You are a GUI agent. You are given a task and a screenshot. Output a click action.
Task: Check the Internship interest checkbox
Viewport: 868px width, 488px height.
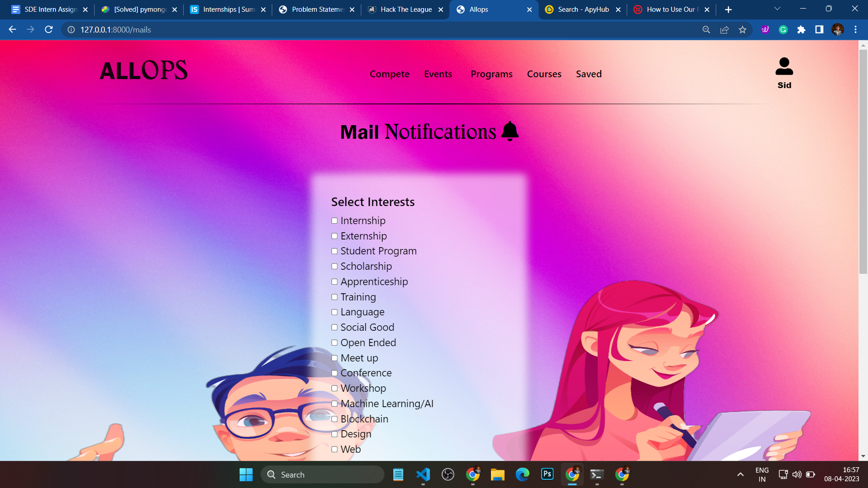tap(335, 221)
